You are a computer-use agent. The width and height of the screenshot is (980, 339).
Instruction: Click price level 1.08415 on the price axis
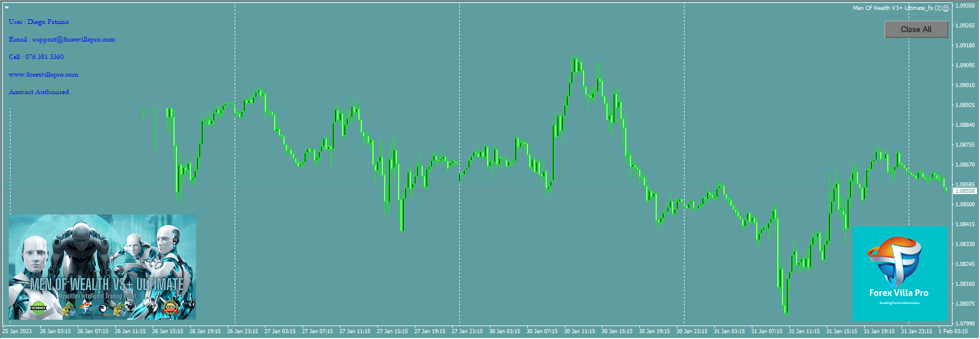click(965, 224)
